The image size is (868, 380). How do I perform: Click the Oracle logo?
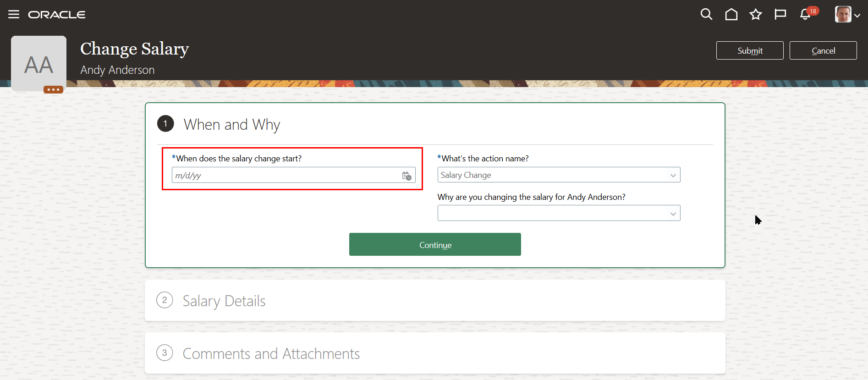[57, 15]
